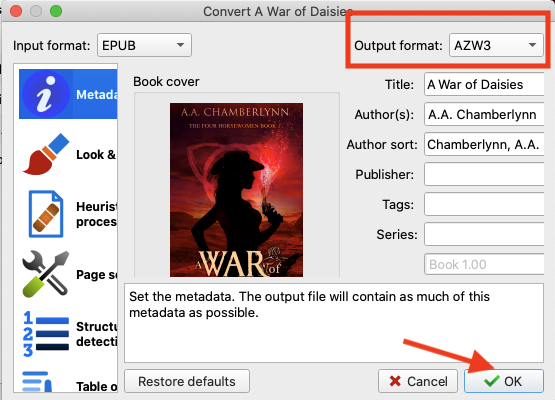Open the Output format AZW3 dropdown
Image resolution: width=555 pixels, height=400 pixels.
pos(496,45)
